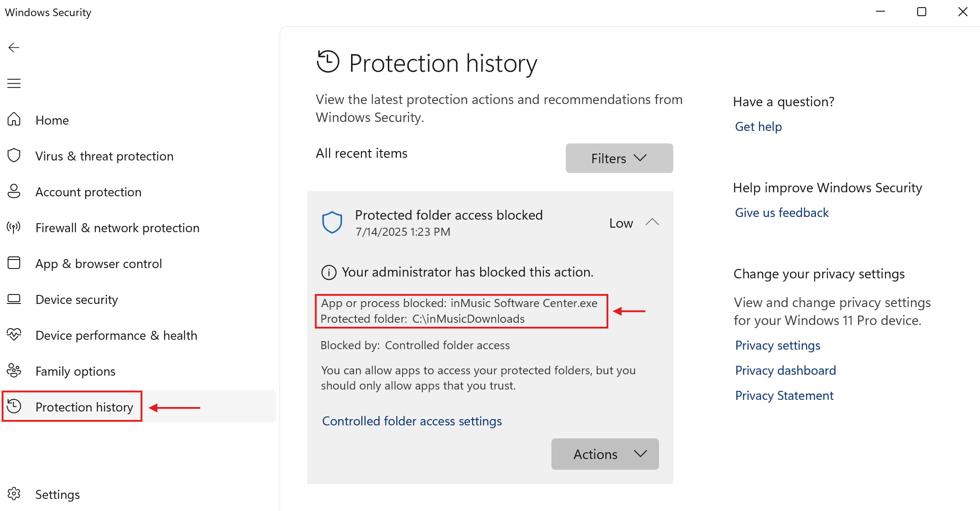
Task: Click the back arrow icon
Action: click(14, 48)
